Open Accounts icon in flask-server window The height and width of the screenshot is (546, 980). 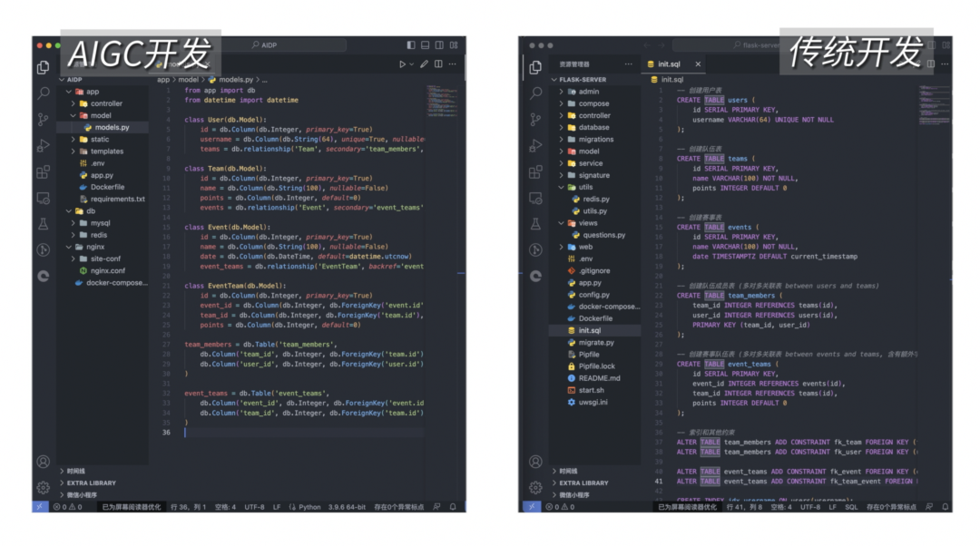(535, 462)
